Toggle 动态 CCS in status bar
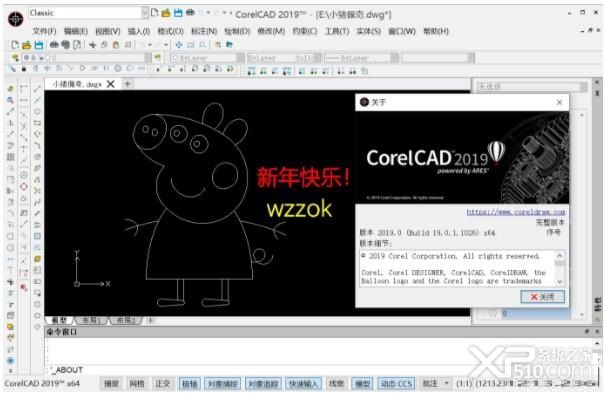This screenshot has height=393, width=606. coord(396,383)
